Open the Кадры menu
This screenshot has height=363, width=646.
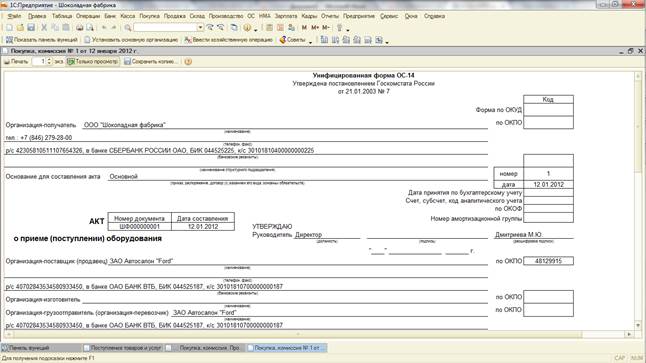coord(309,16)
